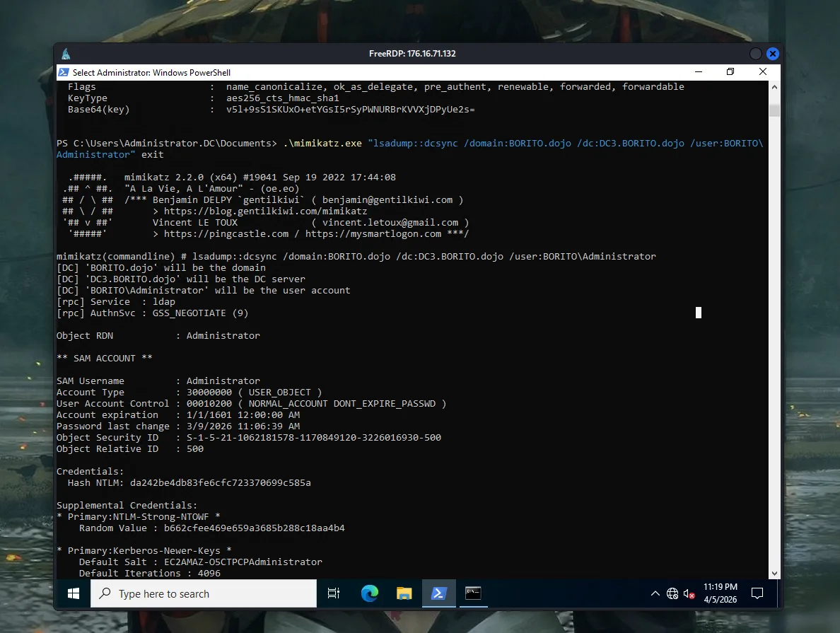Switch to PowerShell taskbar icon

(x=439, y=593)
